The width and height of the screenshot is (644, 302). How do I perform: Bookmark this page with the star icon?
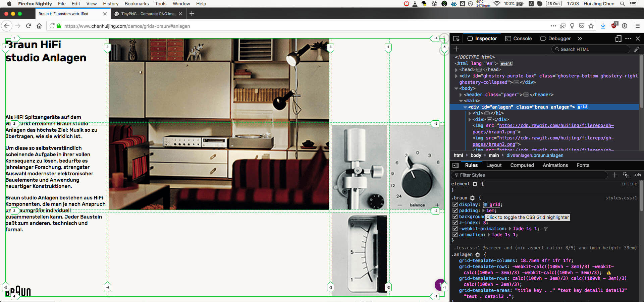pos(591,26)
